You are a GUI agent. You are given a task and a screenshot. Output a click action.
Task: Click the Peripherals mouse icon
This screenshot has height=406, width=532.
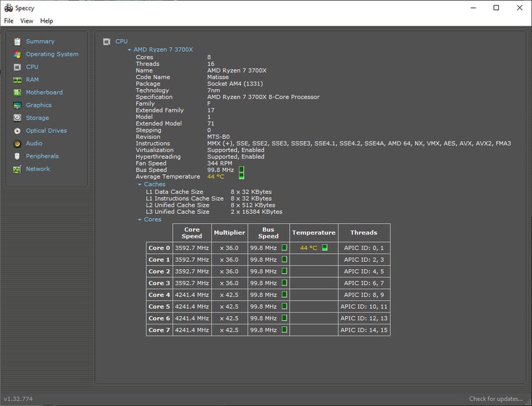pos(17,156)
